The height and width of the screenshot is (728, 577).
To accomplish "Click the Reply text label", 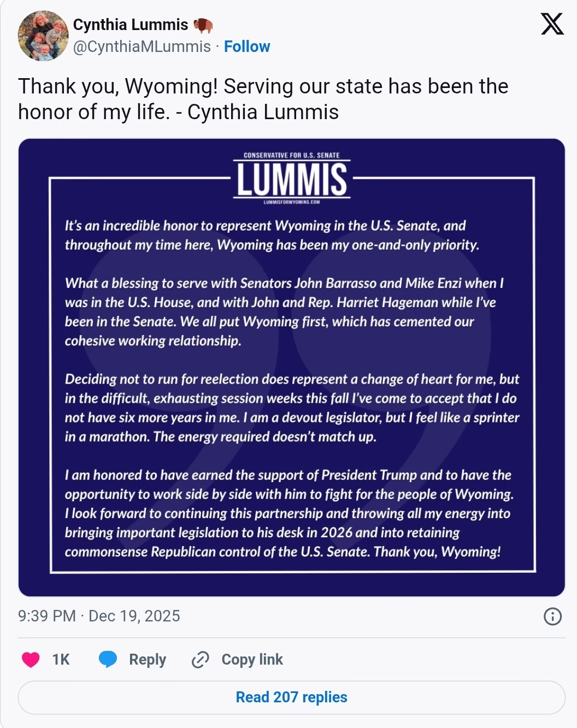I will (x=148, y=660).
